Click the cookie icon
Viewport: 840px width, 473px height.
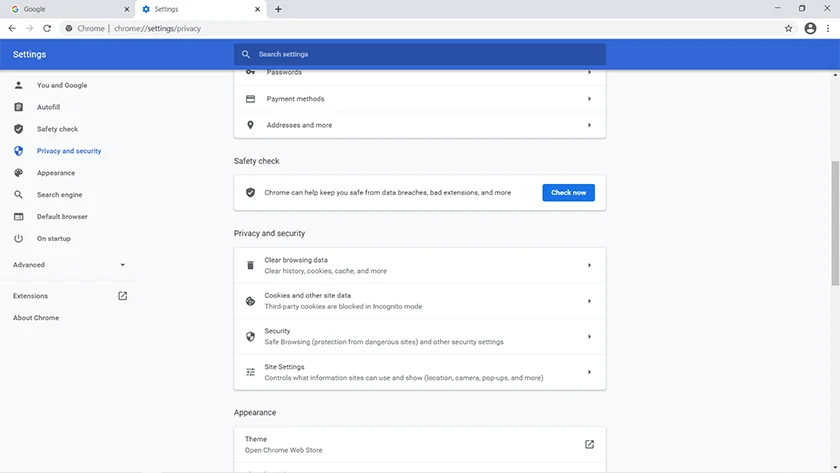click(x=250, y=301)
